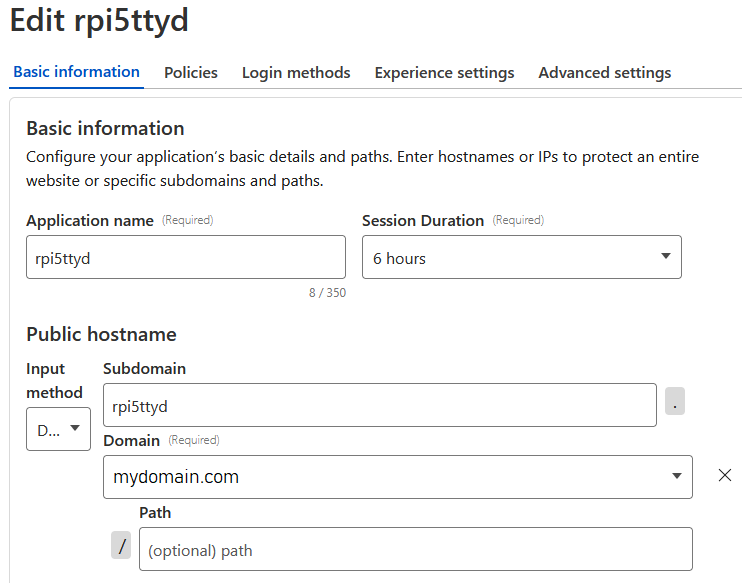Click the optional Path input field
This screenshot has width=742, height=583.
tap(415, 549)
